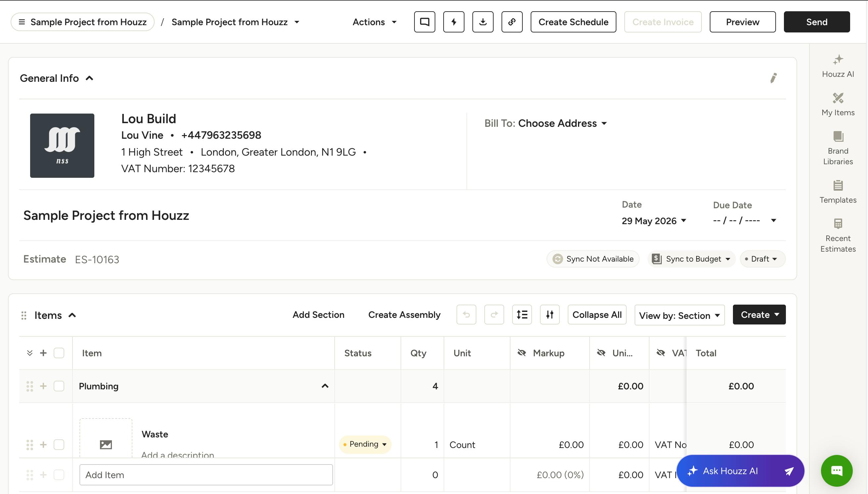This screenshot has width=868, height=494.
Task: Open the Date picker showing 29 May 2026
Action: point(654,221)
